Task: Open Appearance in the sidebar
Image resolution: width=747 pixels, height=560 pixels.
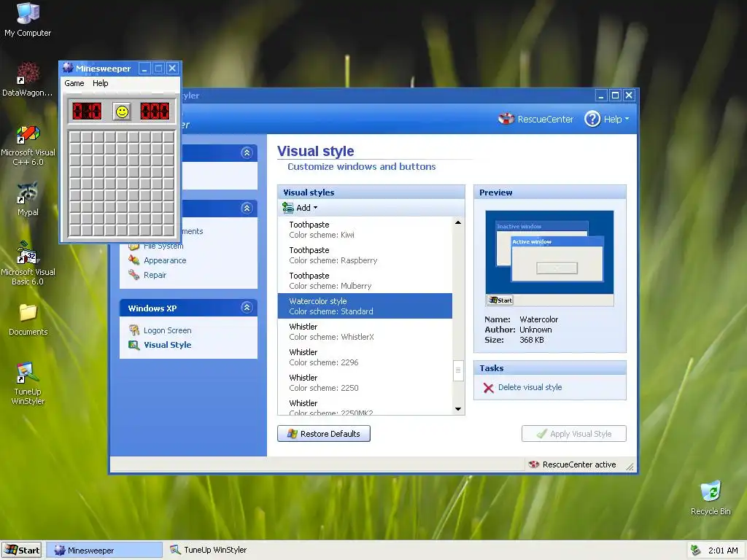Action: click(x=165, y=260)
